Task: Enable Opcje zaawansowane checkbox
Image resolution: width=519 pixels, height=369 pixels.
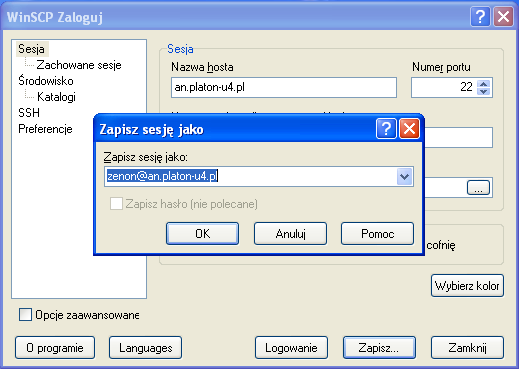Action: [x=25, y=314]
